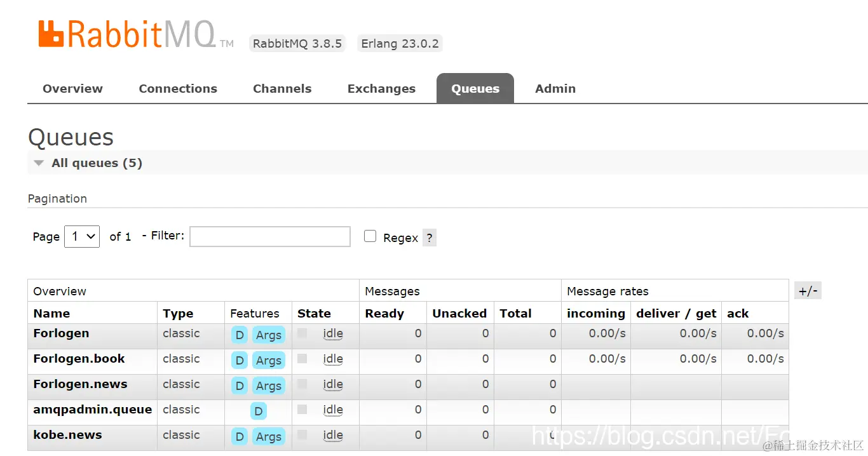The height and width of the screenshot is (456, 868).
Task: Sort by the Unacked column header
Action: click(x=459, y=313)
